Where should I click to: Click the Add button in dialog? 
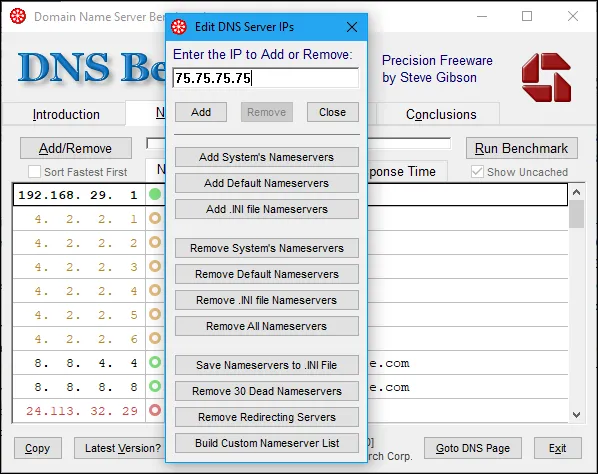(201, 112)
